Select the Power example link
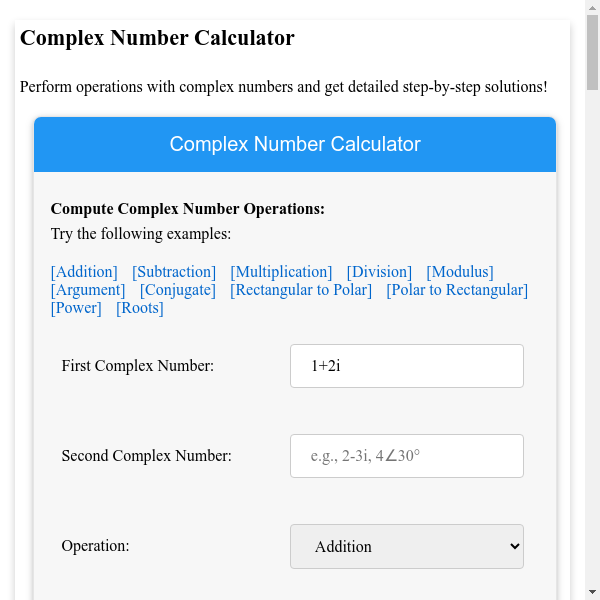This screenshot has height=600, width=600. pyautogui.click(x=76, y=308)
